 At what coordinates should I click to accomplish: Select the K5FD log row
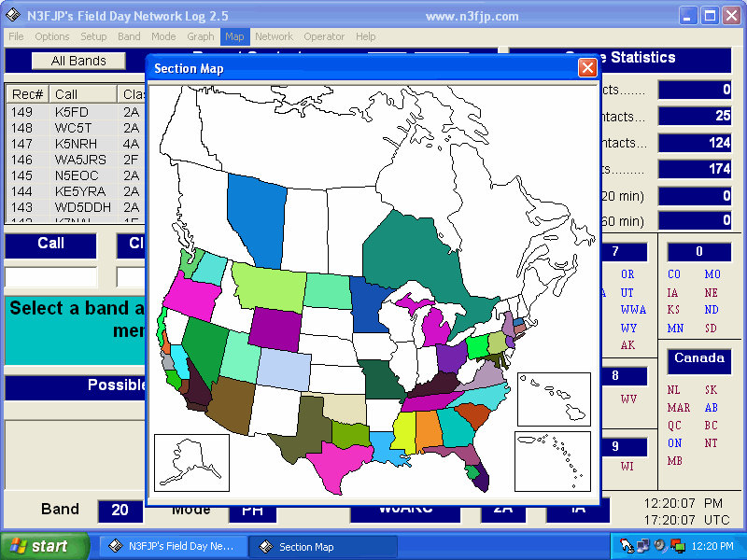coord(65,111)
